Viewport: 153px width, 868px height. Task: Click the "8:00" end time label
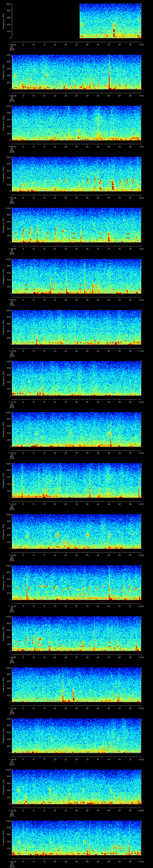(x=141, y=197)
